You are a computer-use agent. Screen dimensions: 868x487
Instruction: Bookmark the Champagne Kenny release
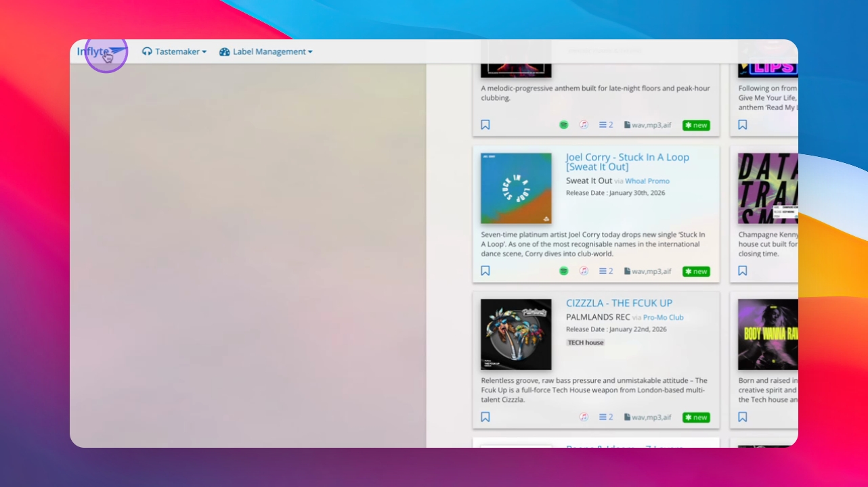point(743,271)
